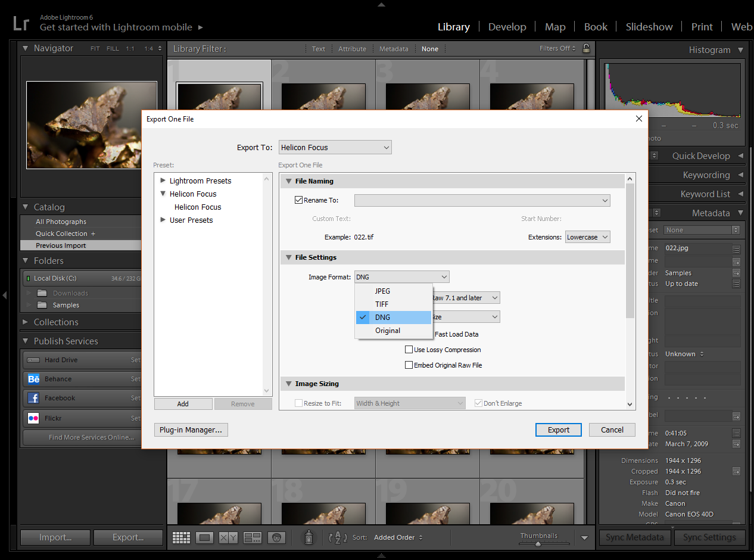Choose TIFF from image format list

[382, 304]
